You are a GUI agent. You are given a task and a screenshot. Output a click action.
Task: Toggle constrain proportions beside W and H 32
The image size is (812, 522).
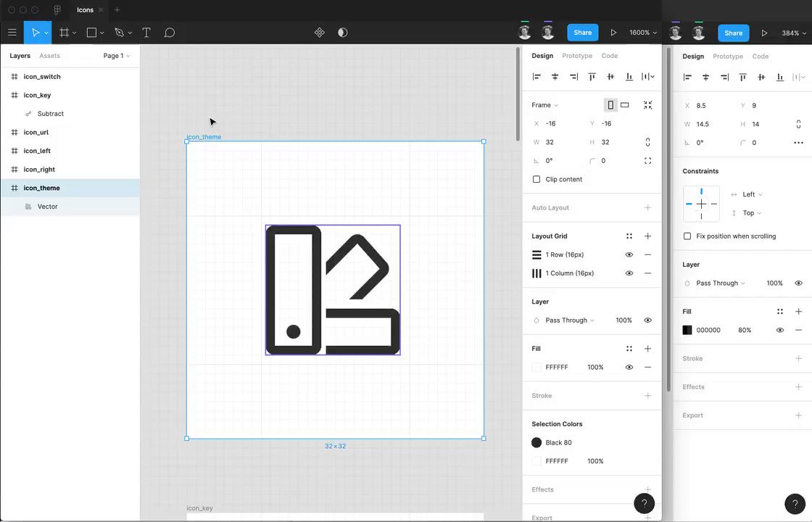coord(648,142)
